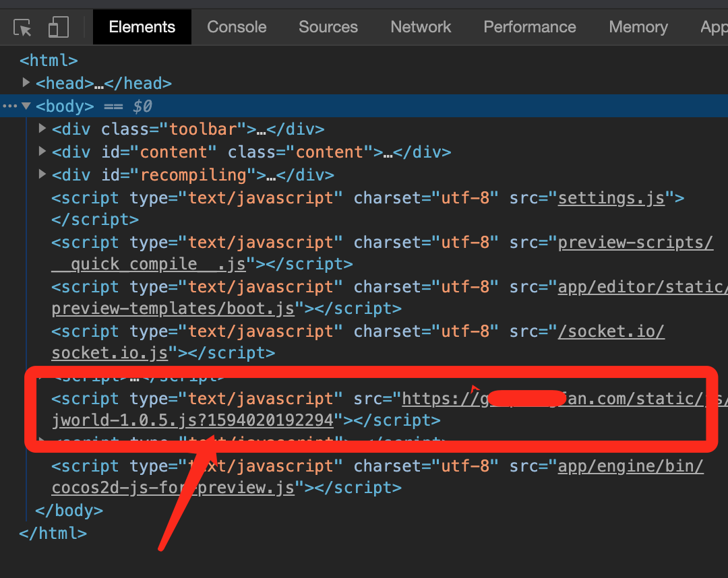The width and height of the screenshot is (728, 578).
Task: Stay on the Elements tab
Action: 142,27
